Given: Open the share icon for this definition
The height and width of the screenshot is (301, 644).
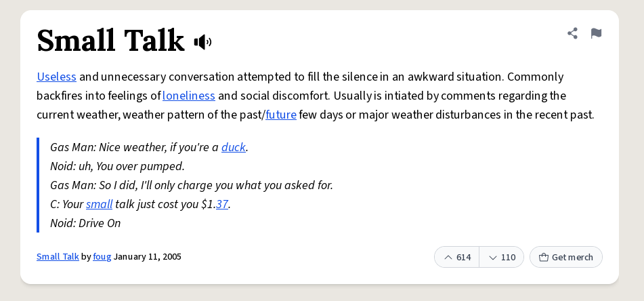Looking at the screenshot, I should coord(572,33).
